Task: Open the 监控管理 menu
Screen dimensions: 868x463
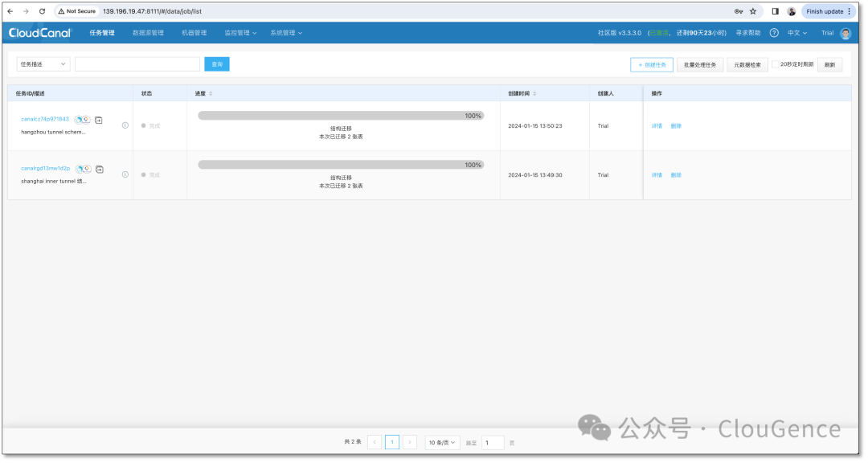Action: coord(240,33)
